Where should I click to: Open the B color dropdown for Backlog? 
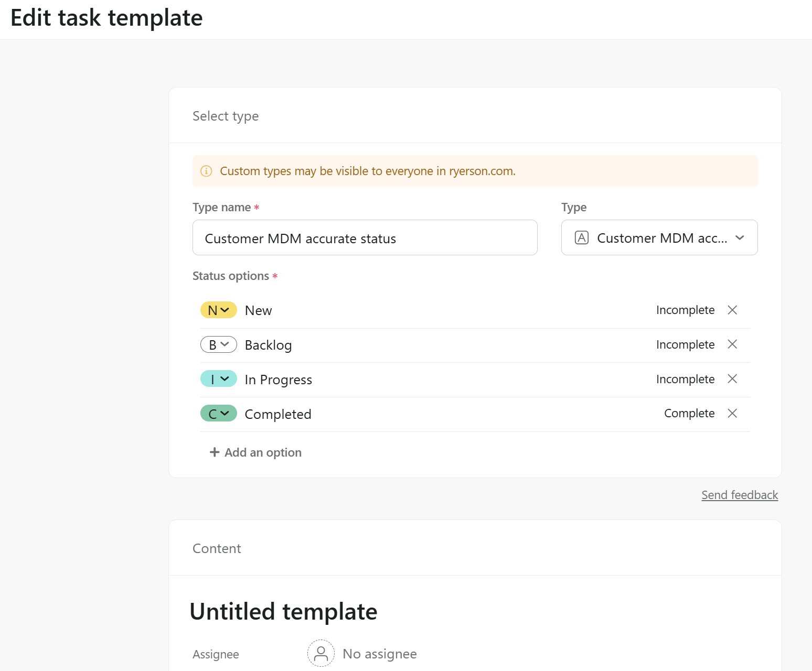click(219, 344)
